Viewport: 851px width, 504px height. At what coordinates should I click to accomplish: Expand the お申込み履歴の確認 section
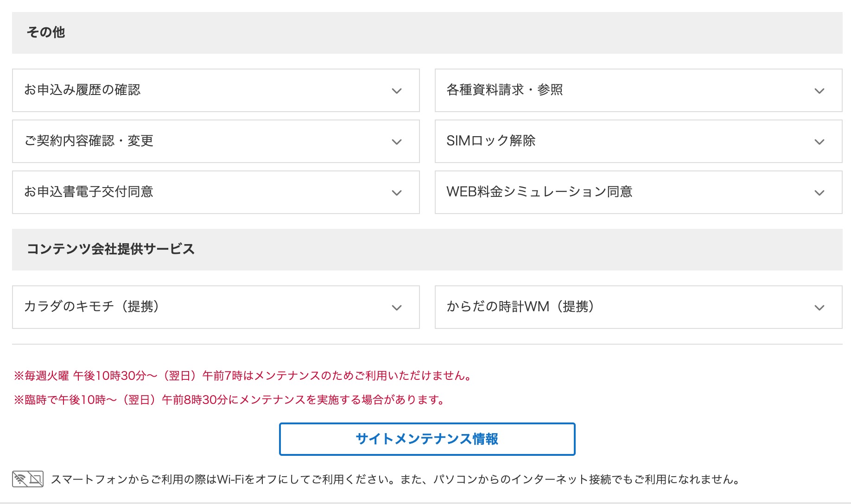(216, 90)
